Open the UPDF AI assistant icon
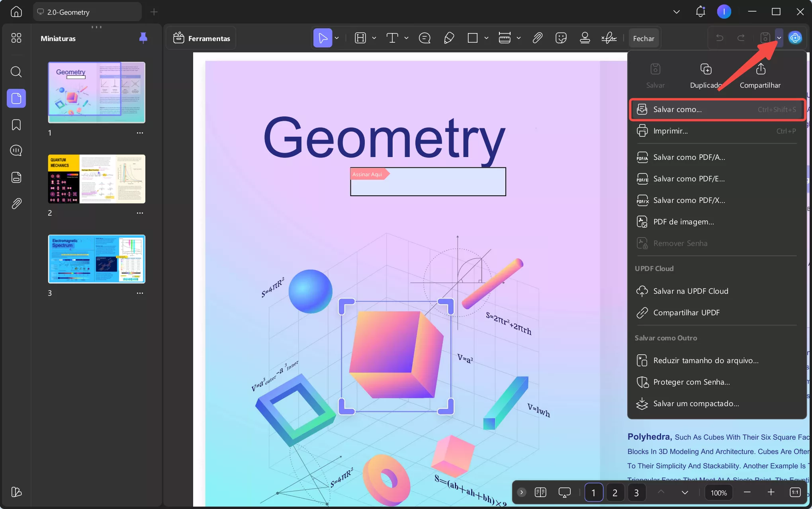 coord(795,38)
